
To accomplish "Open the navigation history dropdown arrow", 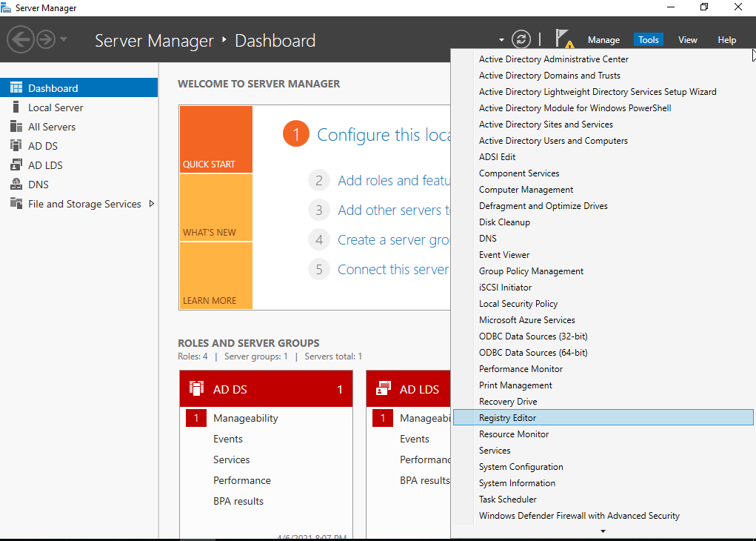I will click(64, 39).
